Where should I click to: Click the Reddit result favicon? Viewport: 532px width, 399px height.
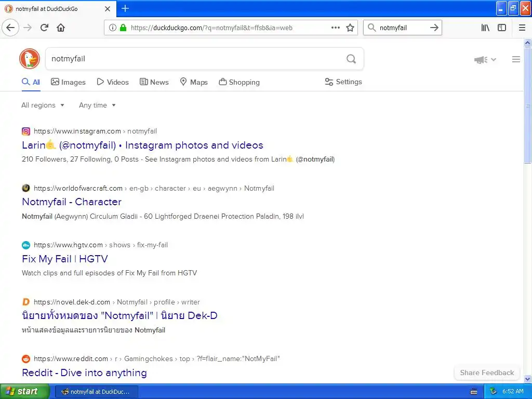(x=26, y=358)
